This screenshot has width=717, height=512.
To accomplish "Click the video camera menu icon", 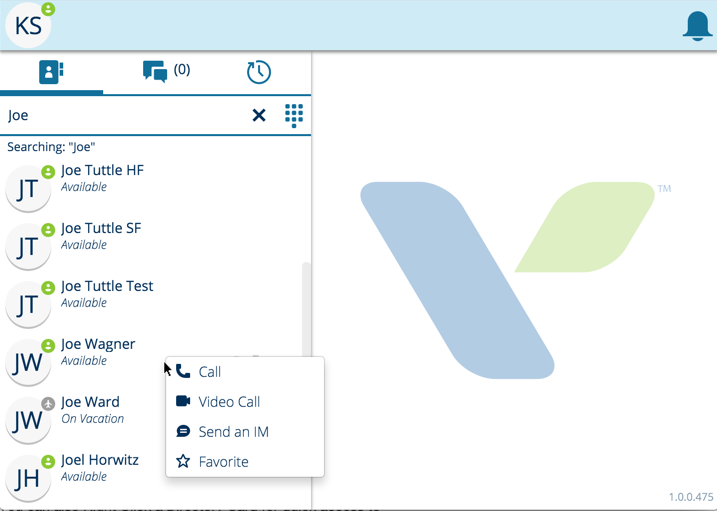I will point(183,401).
